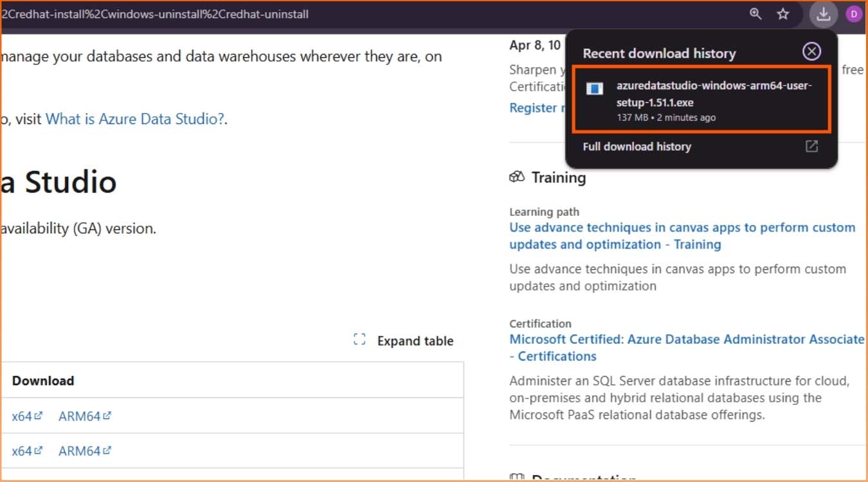
Task: Click the URL text in the address bar
Action: tap(154, 14)
